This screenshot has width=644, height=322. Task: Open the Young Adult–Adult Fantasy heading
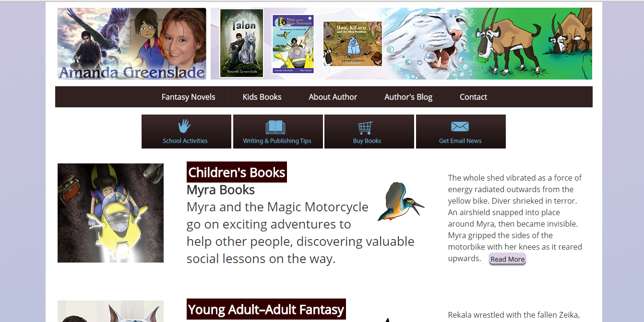[x=266, y=310]
